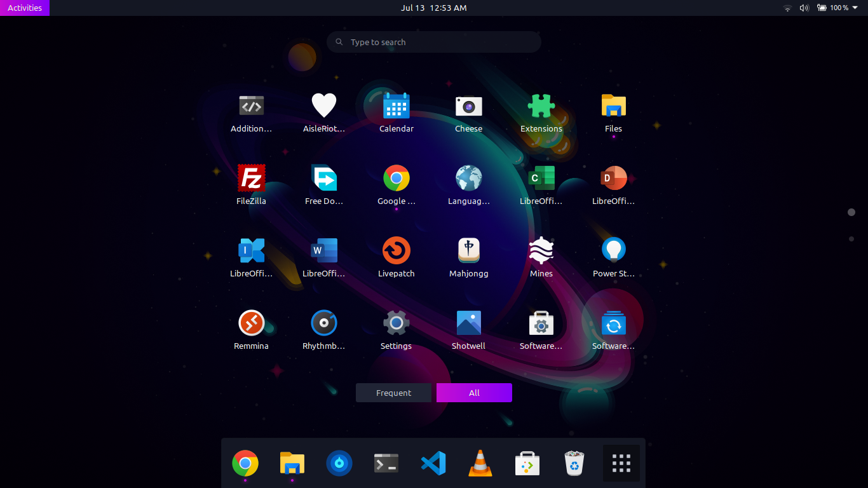
Task: Open the Trash from the dock
Action: [574, 463]
